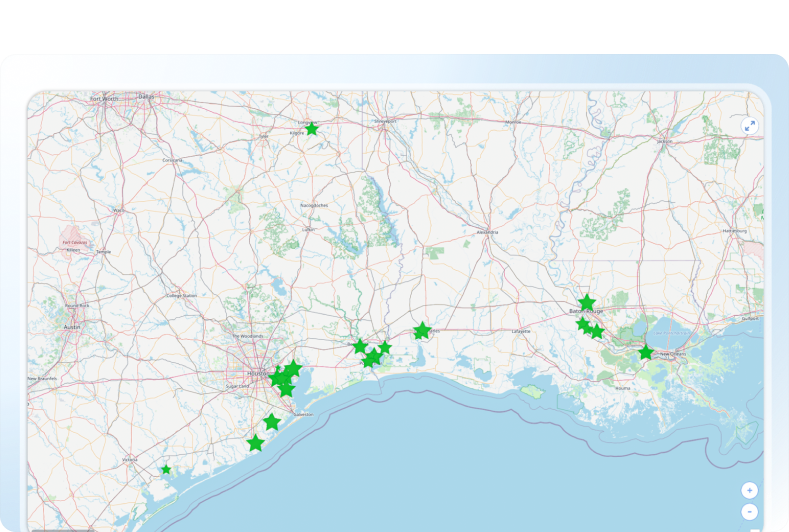
Task: Click the rightmost star in the Beaumont cluster
Action: coord(385,347)
